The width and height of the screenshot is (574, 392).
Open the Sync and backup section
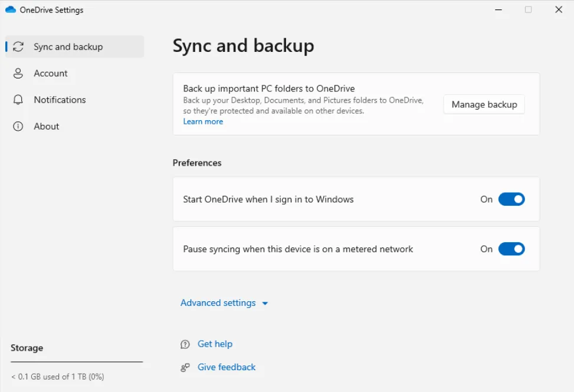[75, 47]
